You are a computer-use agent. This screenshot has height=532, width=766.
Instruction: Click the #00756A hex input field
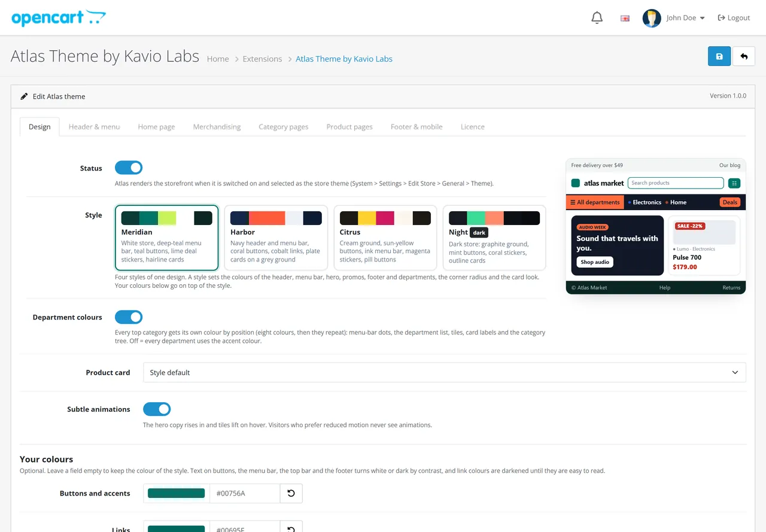click(245, 493)
